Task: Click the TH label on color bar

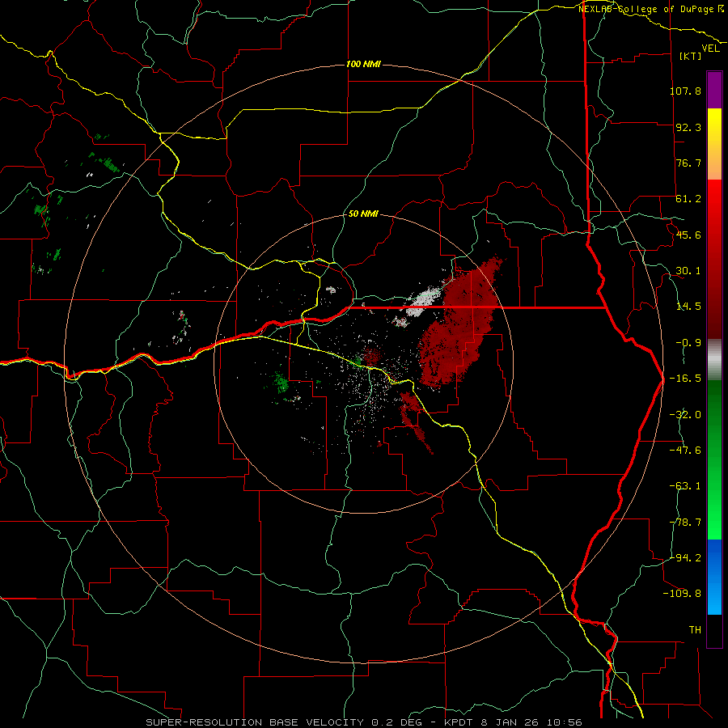Action: point(695,630)
